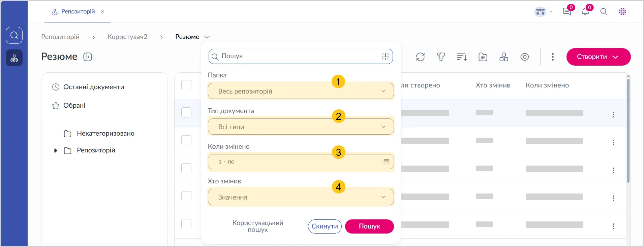Click the sort icon in the toolbar
Viewport: 644px width, 247px height.
tap(462, 57)
